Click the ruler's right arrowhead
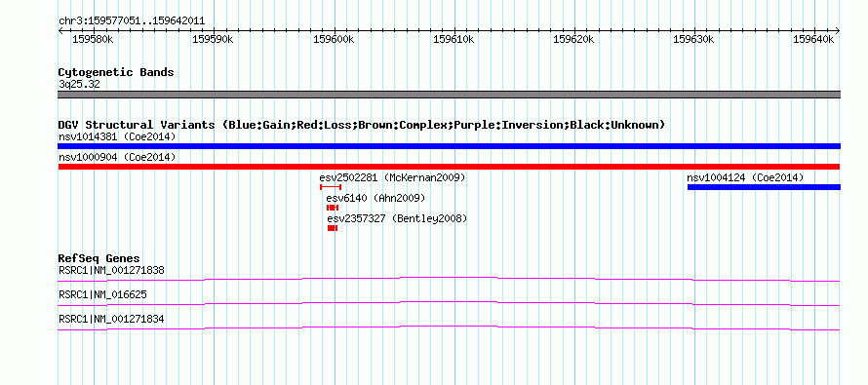The width and height of the screenshot is (868, 385). pyautogui.click(x=838, y=31)
